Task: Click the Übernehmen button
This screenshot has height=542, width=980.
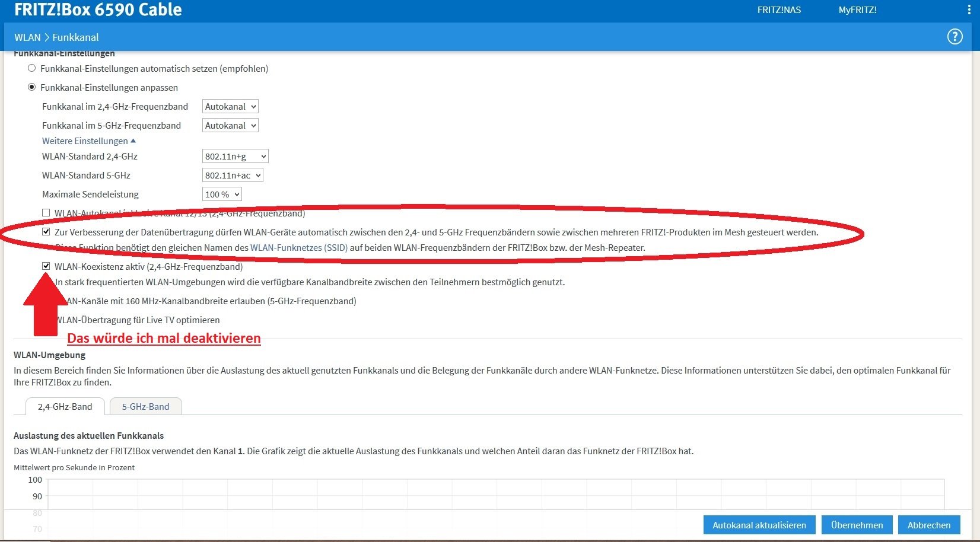Action: [x=857, y=525]
